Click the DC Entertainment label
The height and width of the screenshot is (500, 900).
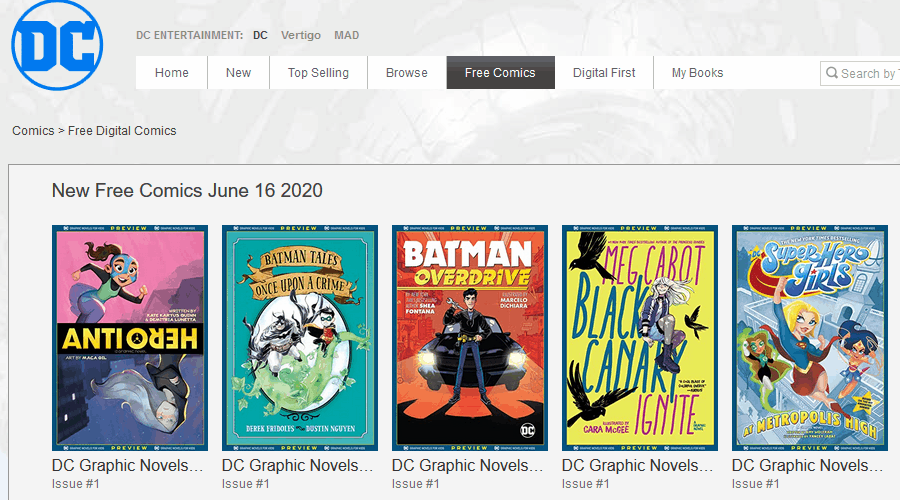click(189, 35)
